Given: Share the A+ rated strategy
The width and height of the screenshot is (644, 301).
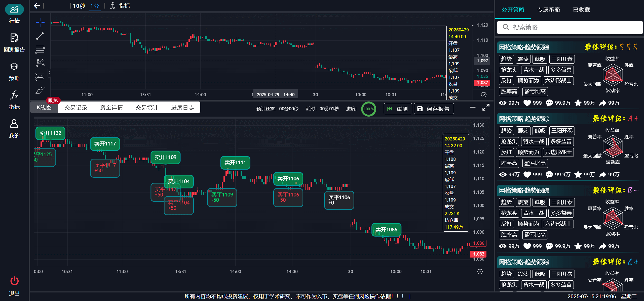Looking at the screenshot, I should [x=603, y=175].
